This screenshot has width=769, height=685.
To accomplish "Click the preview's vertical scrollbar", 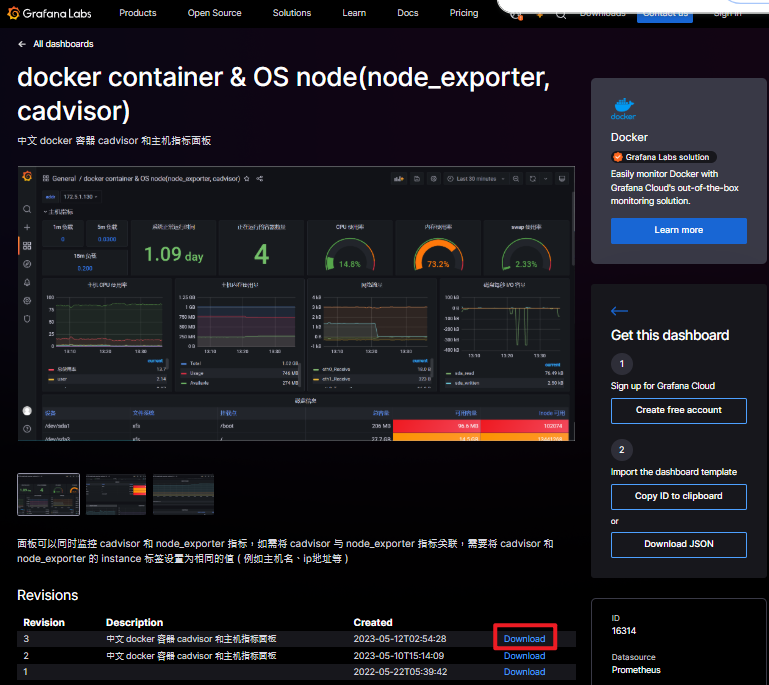I will pos(573,228).
